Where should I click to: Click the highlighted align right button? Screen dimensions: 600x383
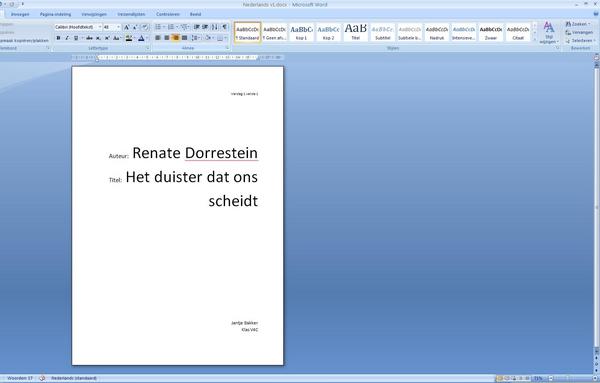[x=176, y=38]
